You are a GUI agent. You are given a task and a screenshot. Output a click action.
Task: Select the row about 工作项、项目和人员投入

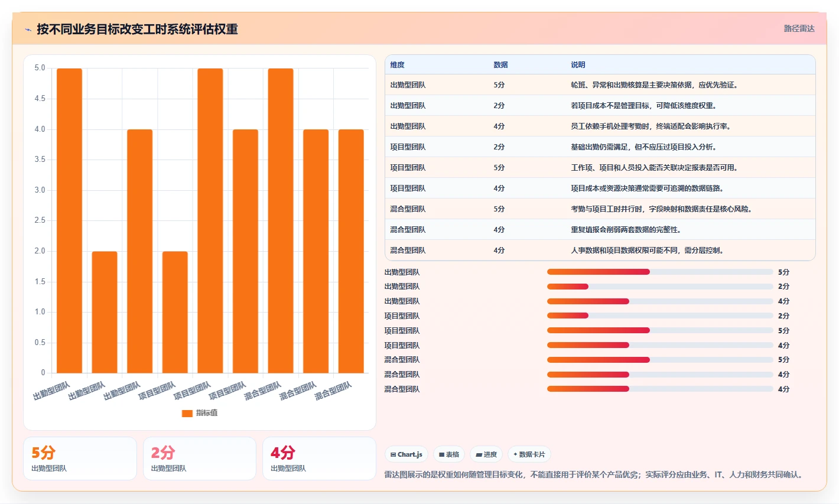[x=600, y=168]
